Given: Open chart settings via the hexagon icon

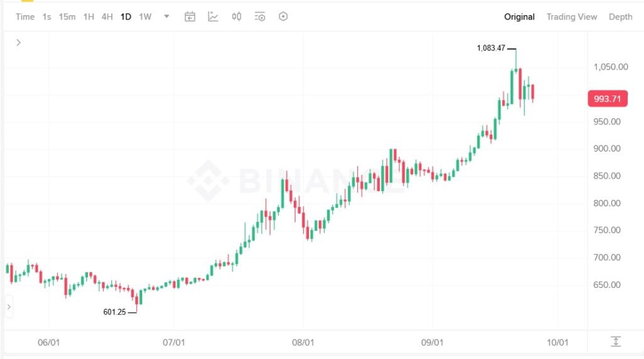Looking at the screenshot, I should pos(283,17).
